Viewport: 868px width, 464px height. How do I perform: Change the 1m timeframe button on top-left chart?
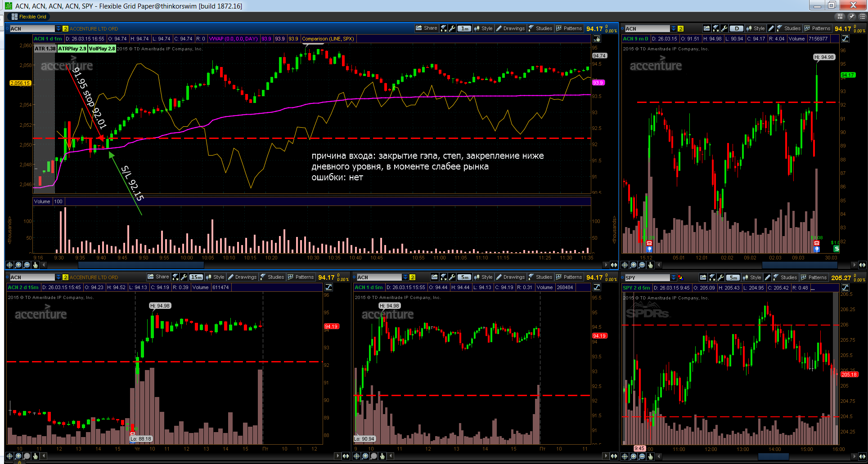464,28
